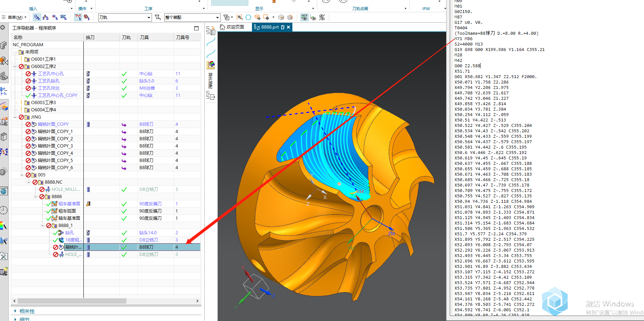644x321 pixels.
Task: Toggle the show object eye icon
Action: 313,17
